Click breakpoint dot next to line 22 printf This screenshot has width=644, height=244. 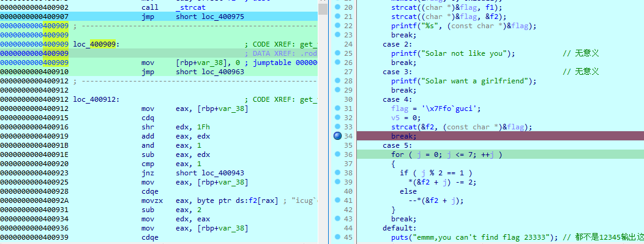pos(337,26)
